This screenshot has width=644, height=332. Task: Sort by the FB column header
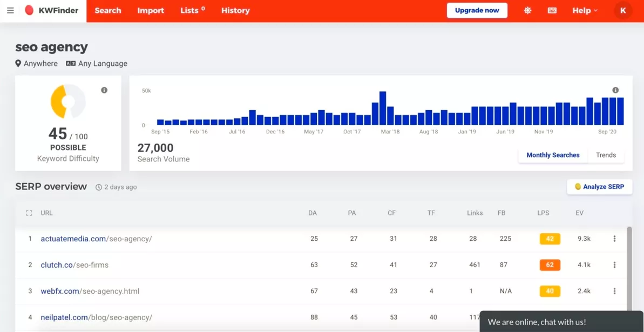click(x=501, y=213)
